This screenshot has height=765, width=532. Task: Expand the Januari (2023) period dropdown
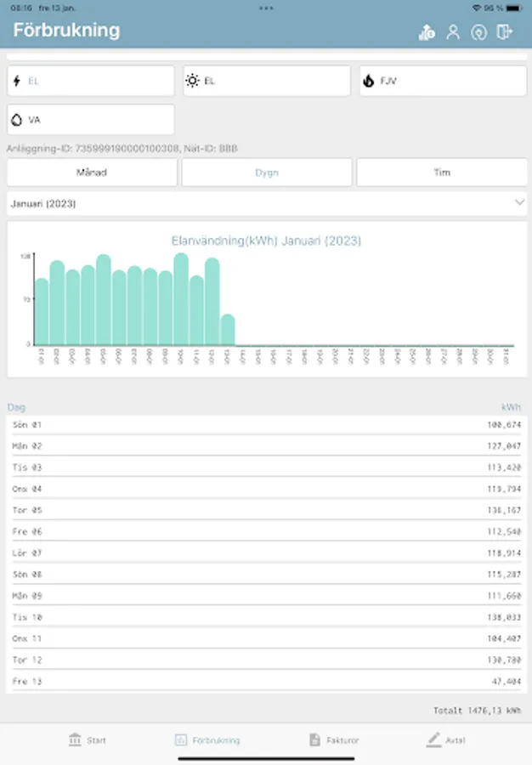point(267,203)
